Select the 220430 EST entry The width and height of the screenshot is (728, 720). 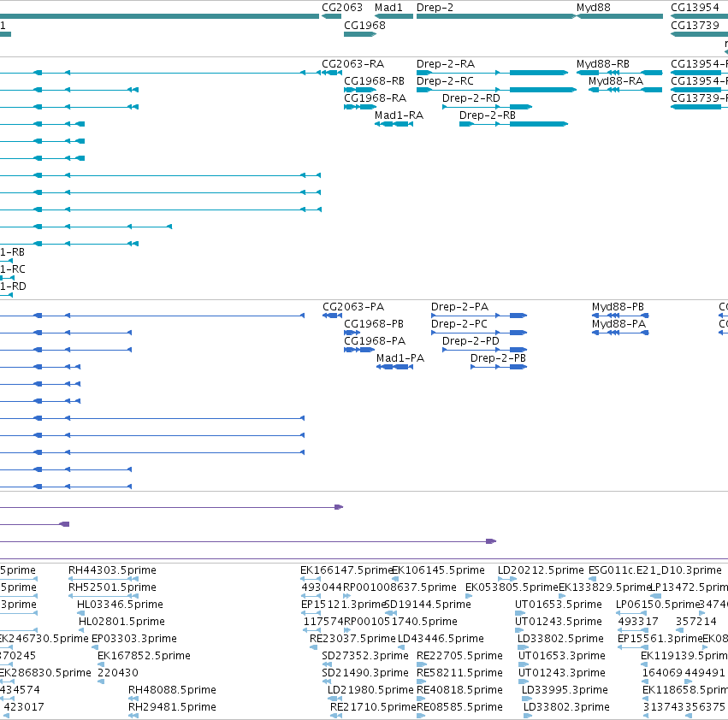pyautogui.click(x=118, y=673)
